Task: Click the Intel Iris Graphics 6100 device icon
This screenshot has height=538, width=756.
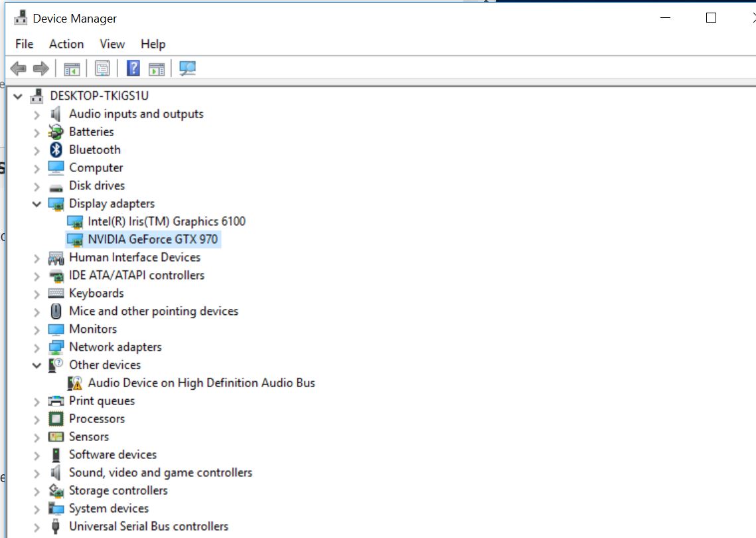Action: tap(75, 222)
